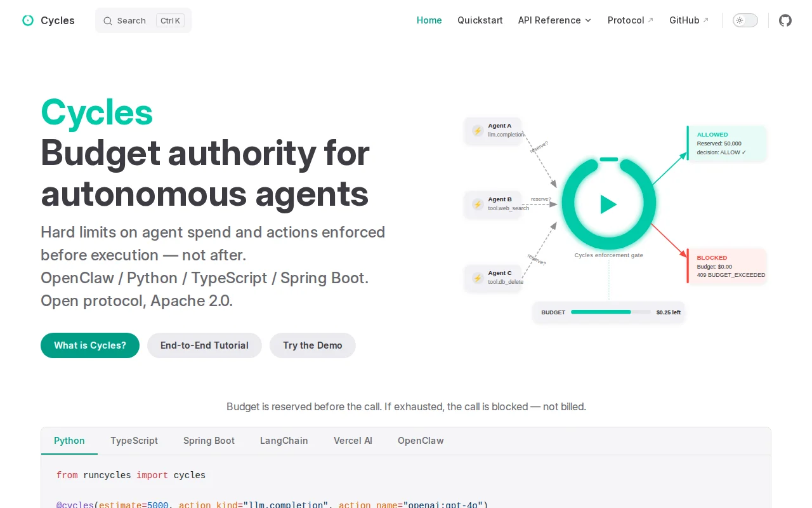Click the budget progress bar
This screenshot has height=508, width=812.
coord(611,312)
